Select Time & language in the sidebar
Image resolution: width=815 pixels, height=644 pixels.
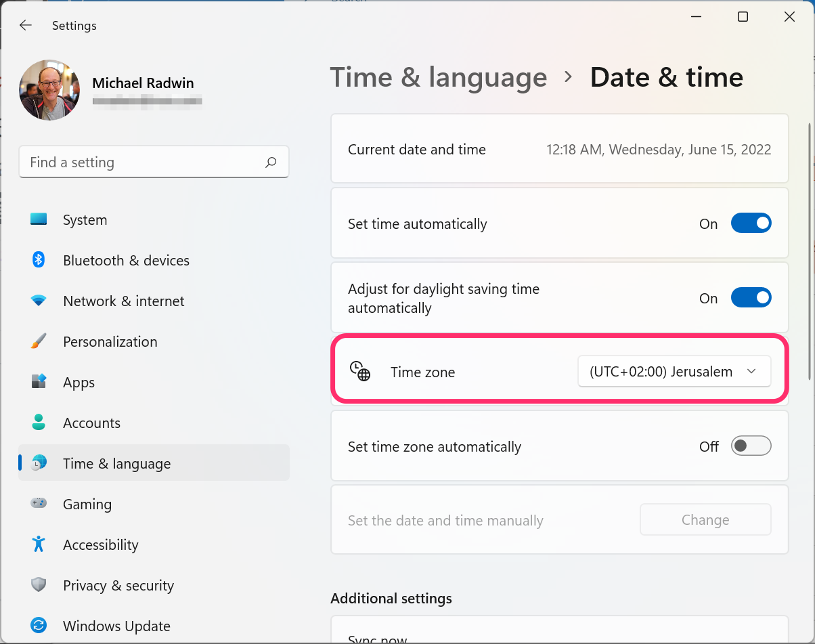(116, 463)
